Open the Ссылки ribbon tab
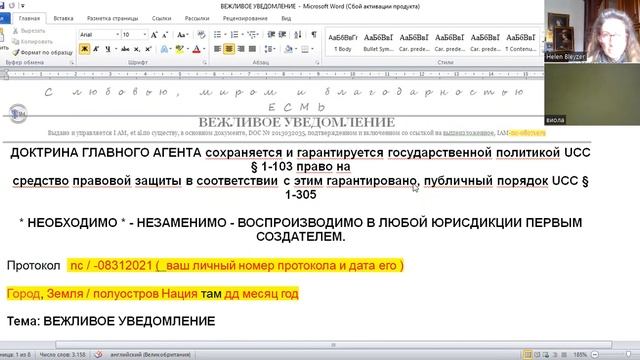Viewport: 640px width, 360px height. [161, 18]
